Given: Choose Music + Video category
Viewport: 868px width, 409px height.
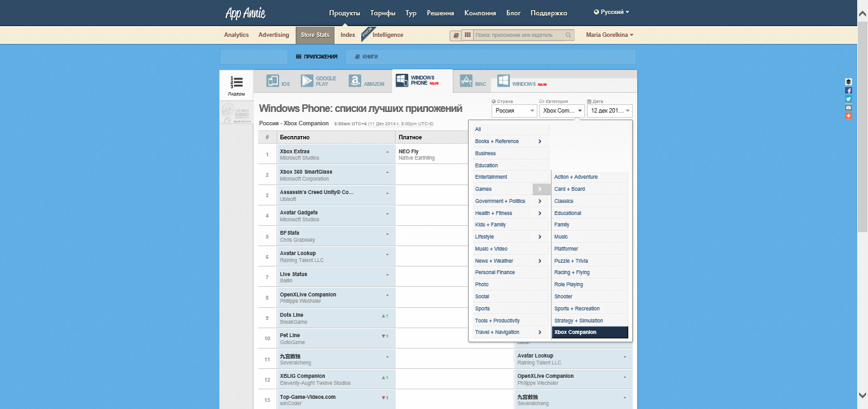Looking at the screenshot, I should click(x=511, y=249).
